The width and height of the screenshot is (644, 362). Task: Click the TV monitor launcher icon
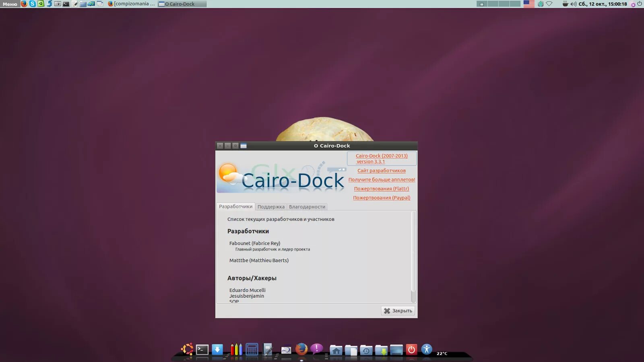pos(91,4)
